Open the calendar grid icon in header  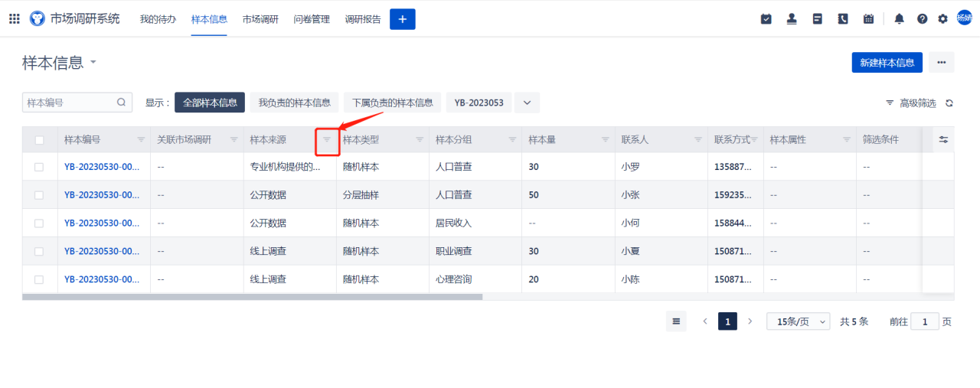coord(868,19)
